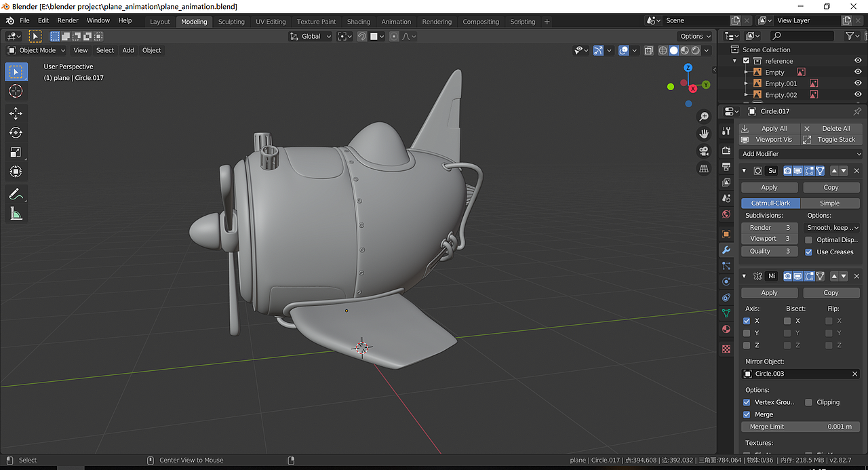Viewport: 868px width, 470px height.
Task: Toggle X-Ray display in viewport header
Action: (648, 50)
